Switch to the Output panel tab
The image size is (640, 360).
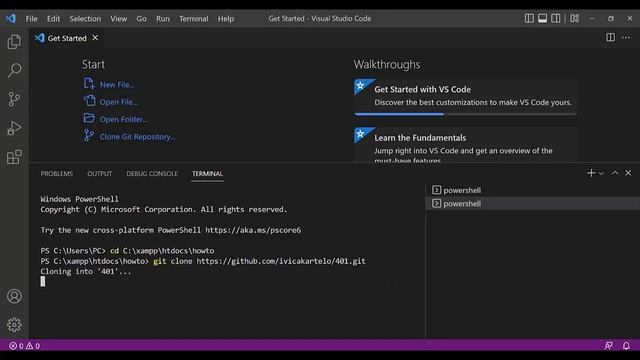(100, 173)
